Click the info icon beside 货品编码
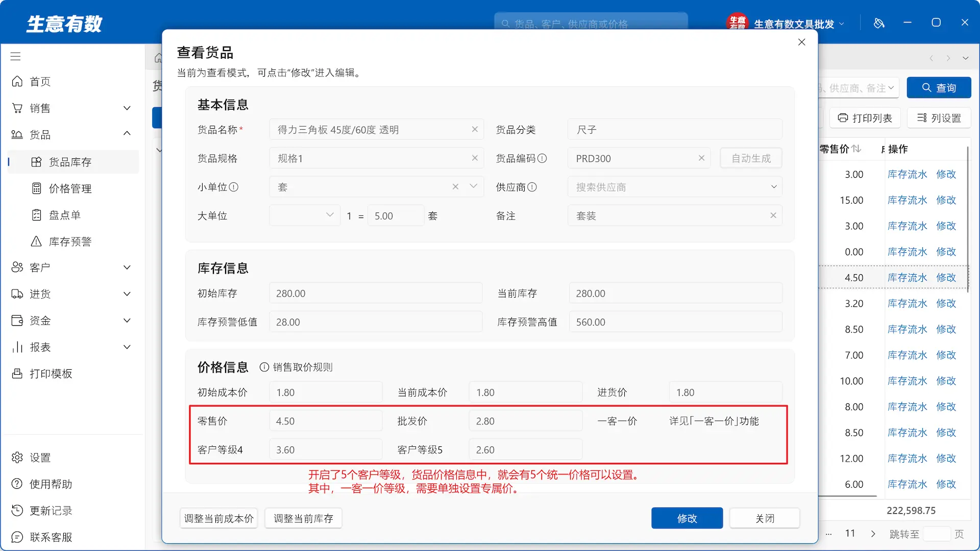The height and width of the screenshot is (551, 980). point(542,158)
